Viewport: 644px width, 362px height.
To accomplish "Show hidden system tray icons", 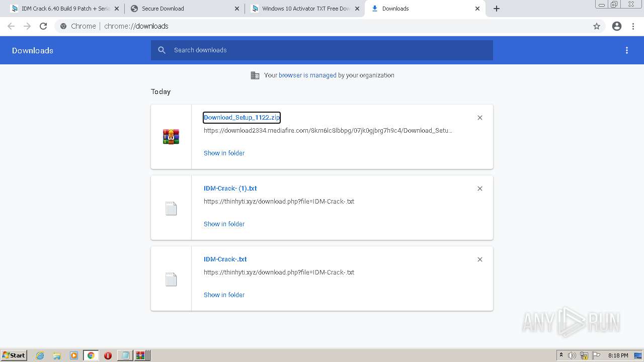I will click(561, 355).
